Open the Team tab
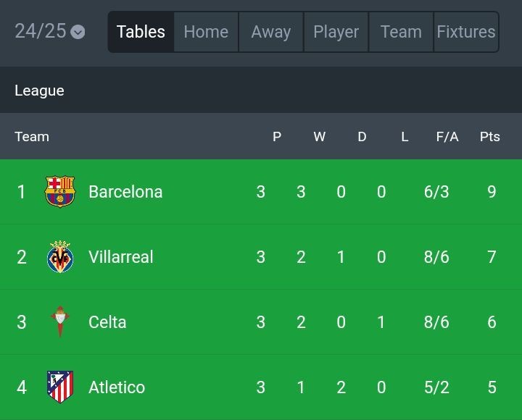The width and height of the screenshot is (522, 420). (401, 32)
